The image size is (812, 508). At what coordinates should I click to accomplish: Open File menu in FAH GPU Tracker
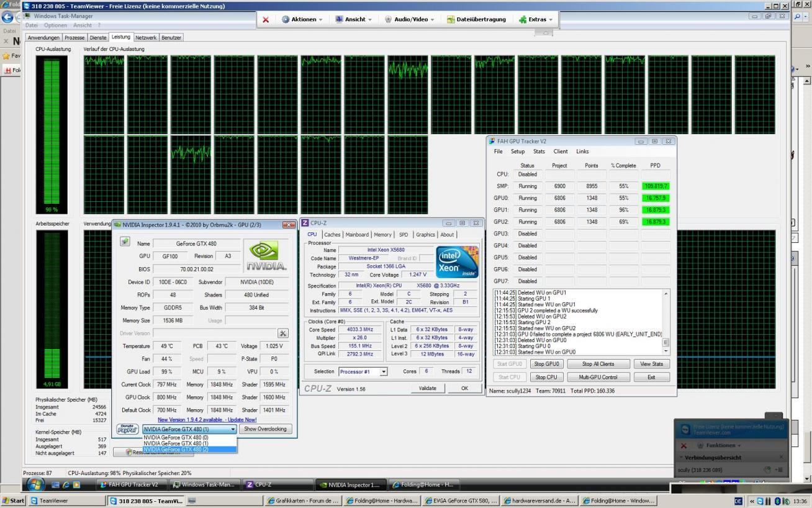tap(498, 152)
